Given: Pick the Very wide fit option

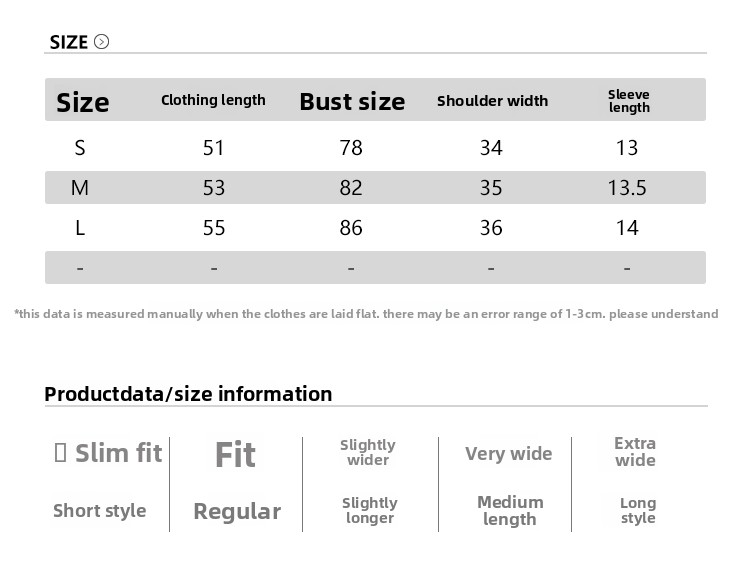Looking at the screenshot, I should 508,454.
